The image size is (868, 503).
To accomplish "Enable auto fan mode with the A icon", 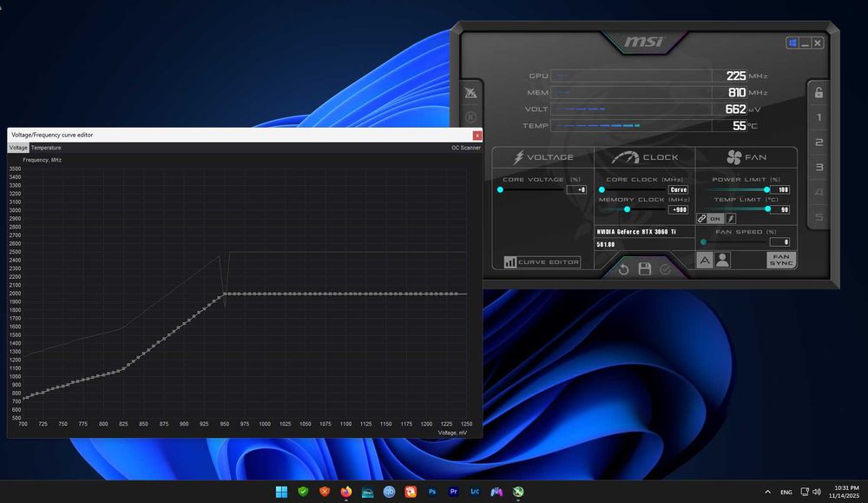I will coord(704,260).
